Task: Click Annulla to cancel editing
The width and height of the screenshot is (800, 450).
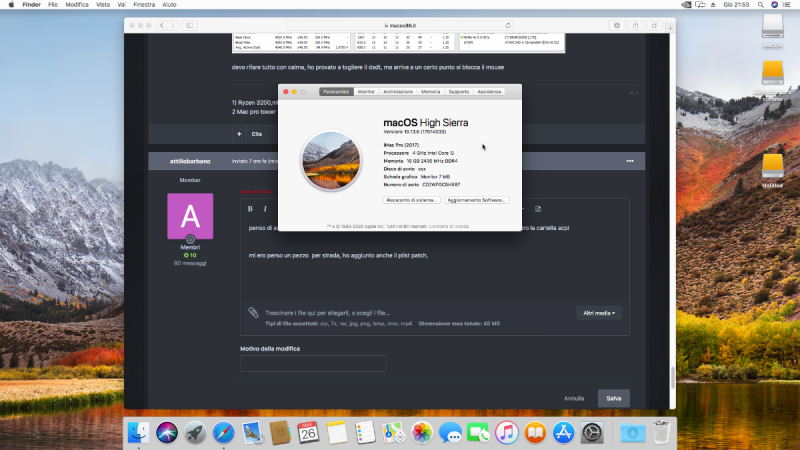Action: coord(574,398)
